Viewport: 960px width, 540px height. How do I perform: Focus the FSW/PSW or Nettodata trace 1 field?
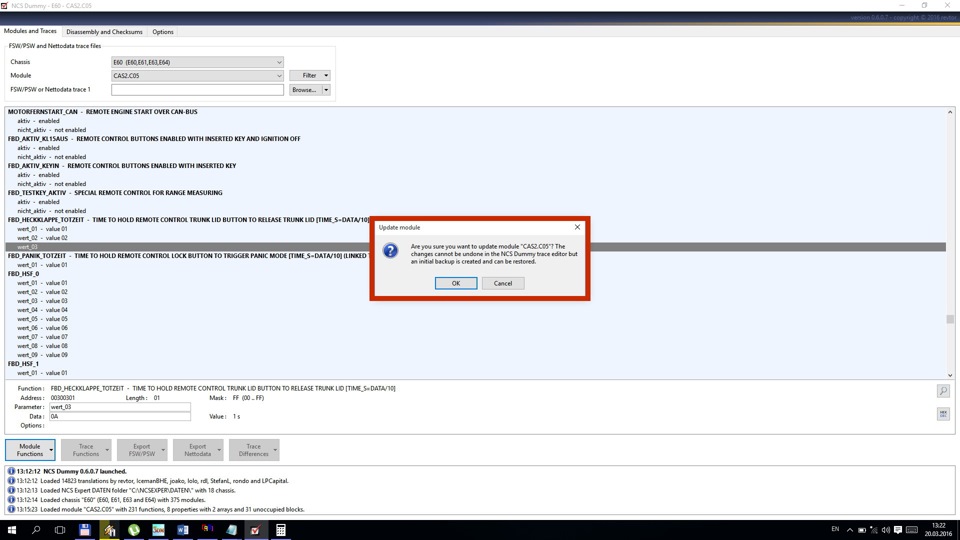197,89
